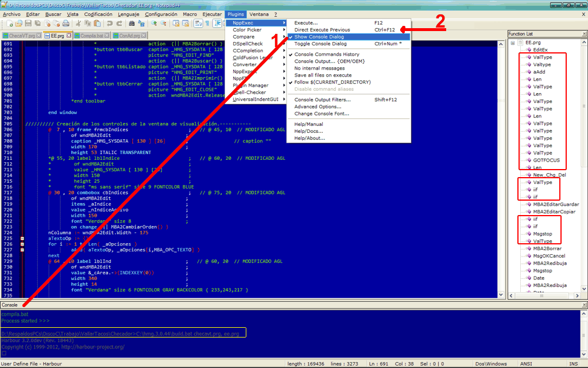This screenshot has height=368, width=588.
Task: Click the Sync horizontal scrolling icon
Action: pyautogui.click(x=185, y=24)
